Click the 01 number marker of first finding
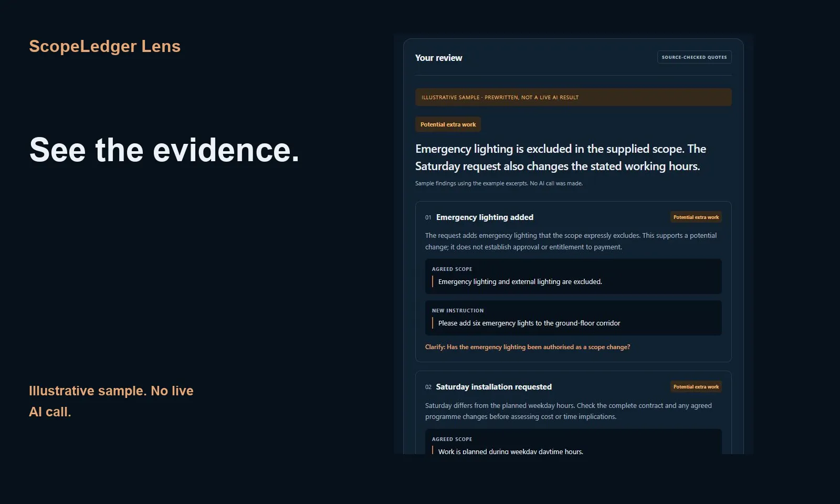 click(428, 217)
